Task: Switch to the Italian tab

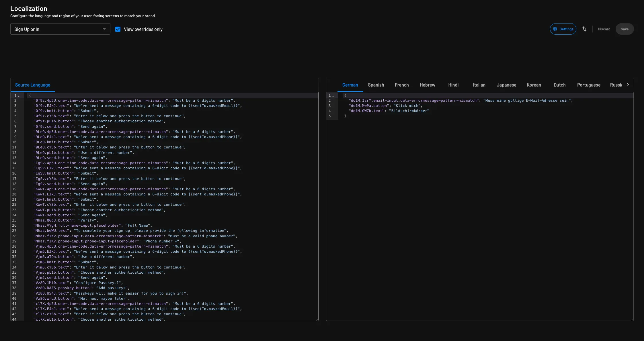Action: tap(479, 85)
